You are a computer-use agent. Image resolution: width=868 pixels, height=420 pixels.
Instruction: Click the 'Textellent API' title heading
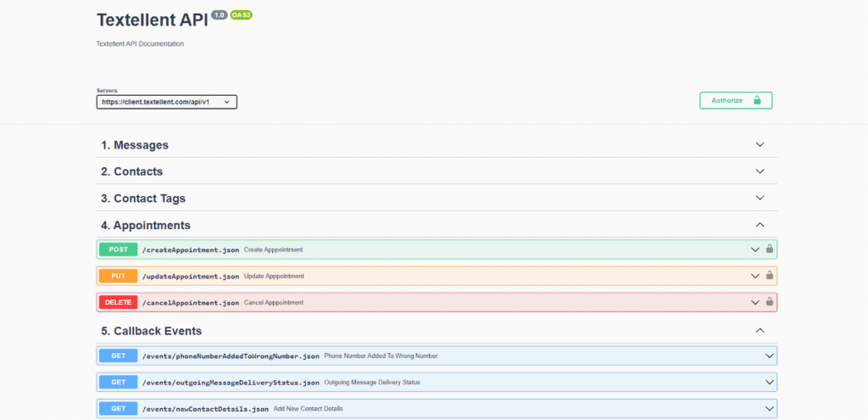pos(153,20)
